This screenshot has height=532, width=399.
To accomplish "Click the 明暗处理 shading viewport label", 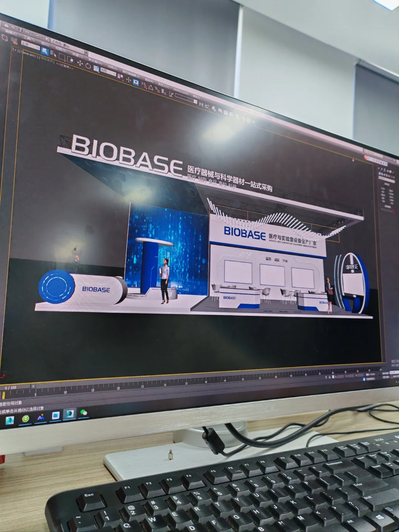I will pyautogui.click(x=47, y=60).
